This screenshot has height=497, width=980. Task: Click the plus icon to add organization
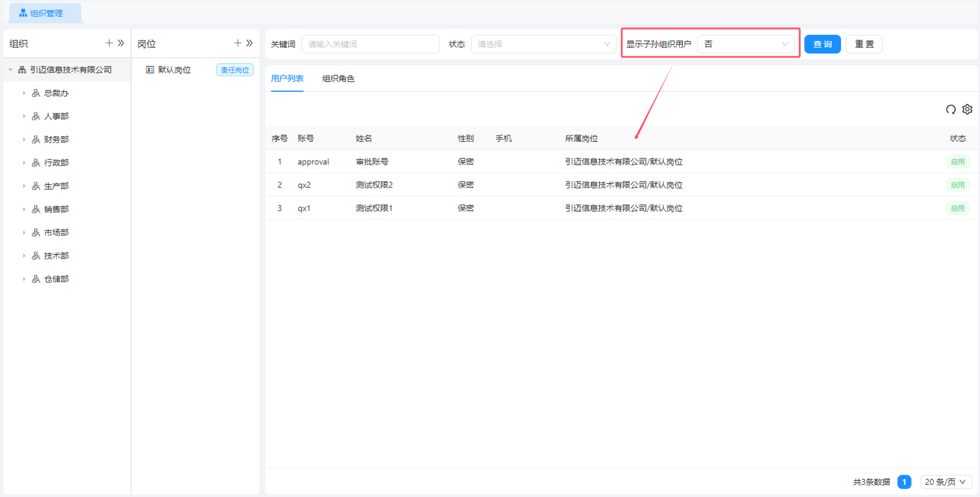click(x=109, y=43)
